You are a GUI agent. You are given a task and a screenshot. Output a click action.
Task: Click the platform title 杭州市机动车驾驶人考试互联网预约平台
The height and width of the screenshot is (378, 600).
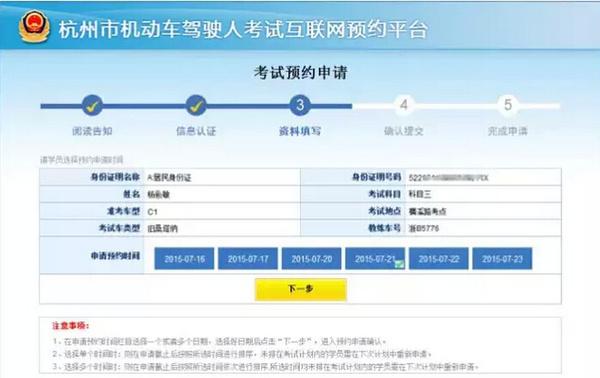coord(243,29)
